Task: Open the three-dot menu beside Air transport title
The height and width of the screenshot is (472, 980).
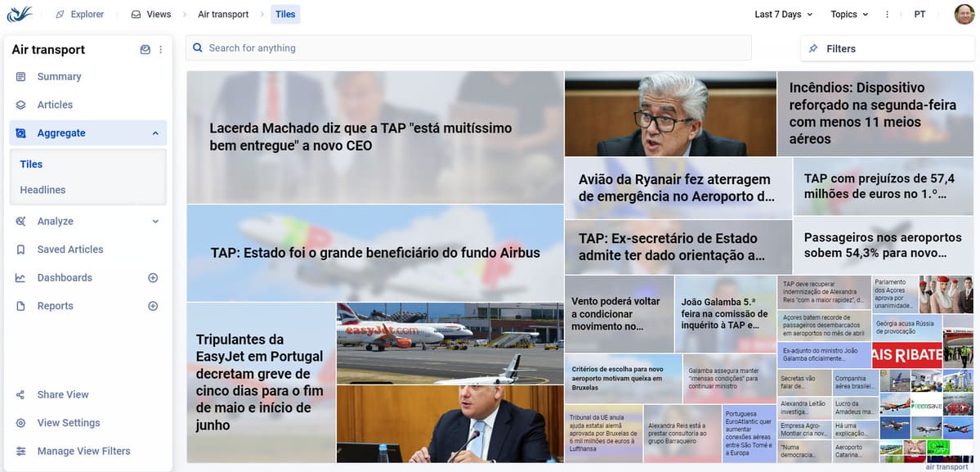Action: coord(160,50)
